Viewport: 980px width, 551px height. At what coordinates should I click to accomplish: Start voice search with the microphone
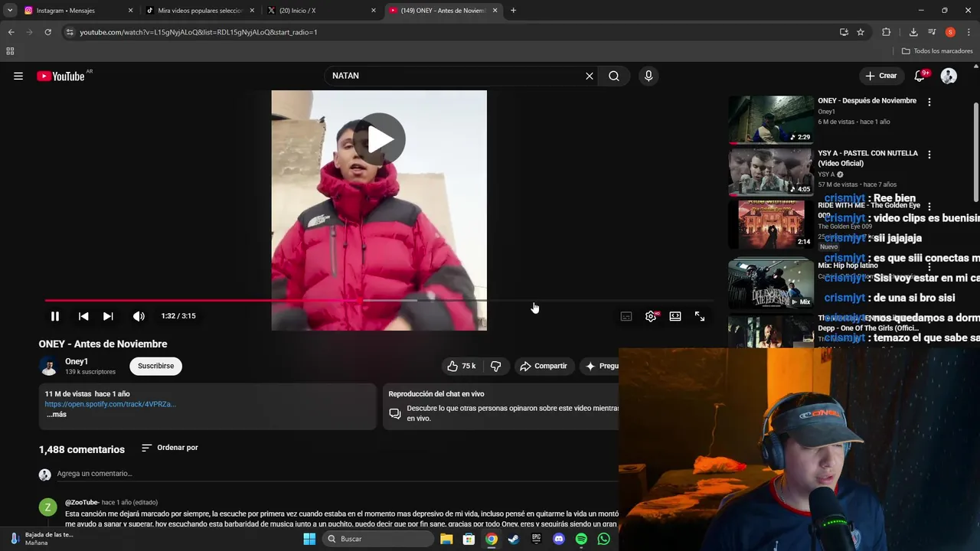pyautogui.click(x=648, y=76)
